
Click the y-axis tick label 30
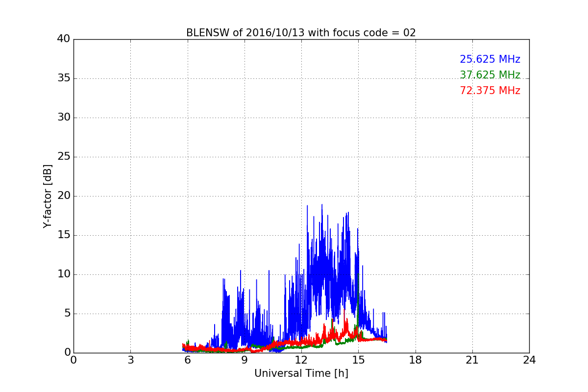[64, 118]
